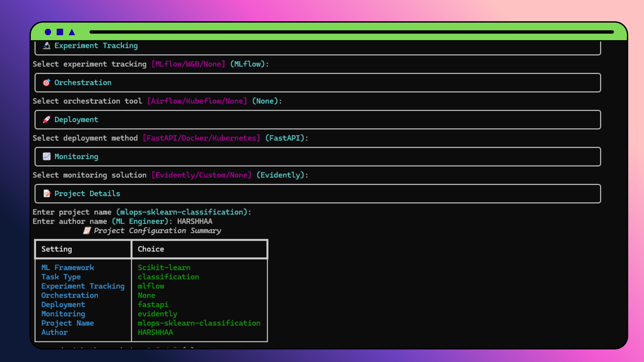This screenshot has width=644, height=362.
Task: Click the blue triangle window button
Action: (x=72, y=32)
